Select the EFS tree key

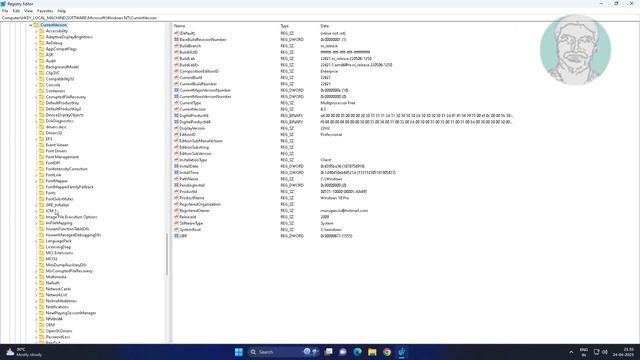click(49, 139)
